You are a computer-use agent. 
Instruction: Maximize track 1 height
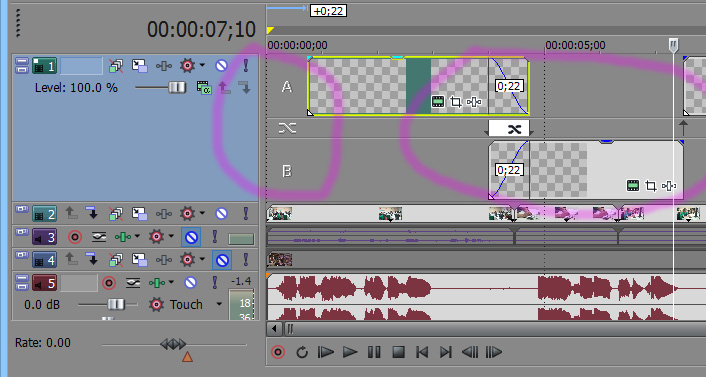point(22,69)
